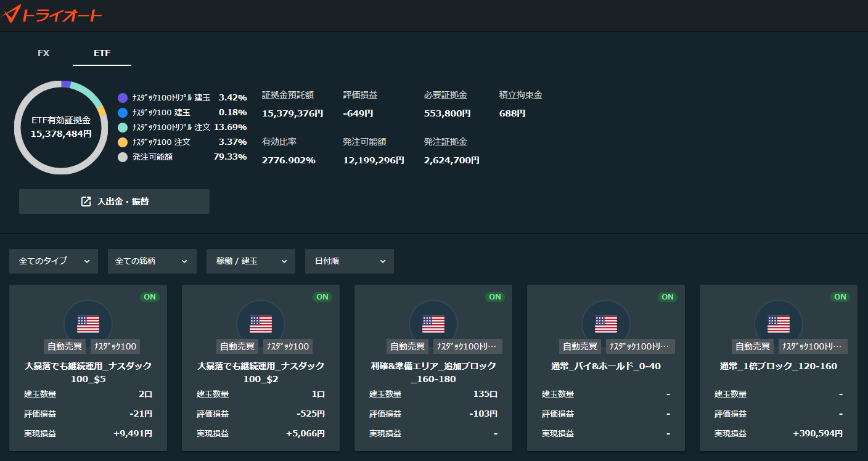The height and width of the screenshot is (461, 868).
Task: Click the 13.69% legend percentage
Action: click(231, 127)
